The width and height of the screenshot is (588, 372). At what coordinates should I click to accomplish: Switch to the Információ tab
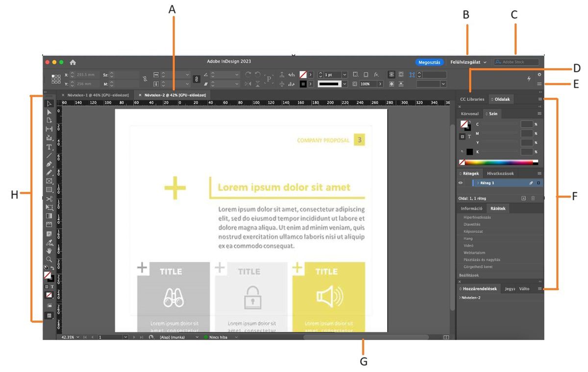tap(471, 209)
